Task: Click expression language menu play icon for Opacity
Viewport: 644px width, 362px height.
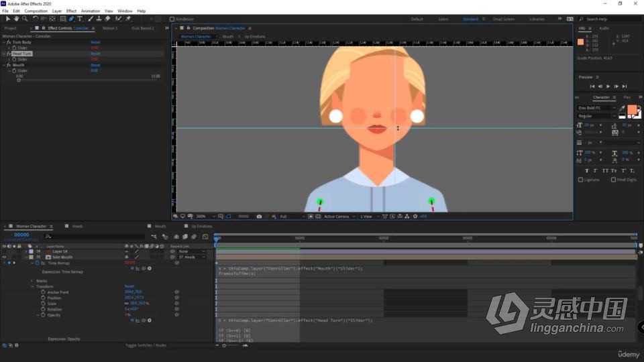Action: pyautogui.click(x=150, y=320)
